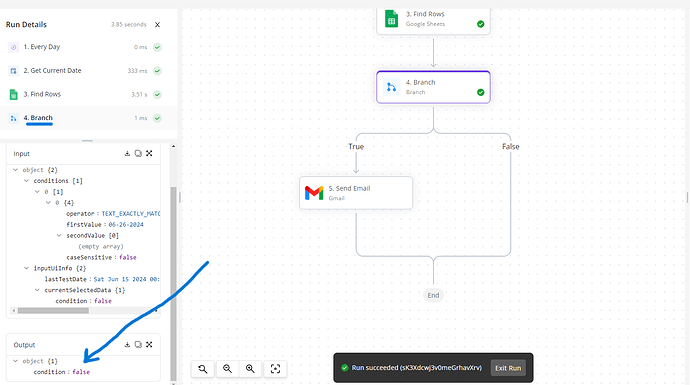Exit the current run
The width and height of the screenshot is (690, 385).
508,368
